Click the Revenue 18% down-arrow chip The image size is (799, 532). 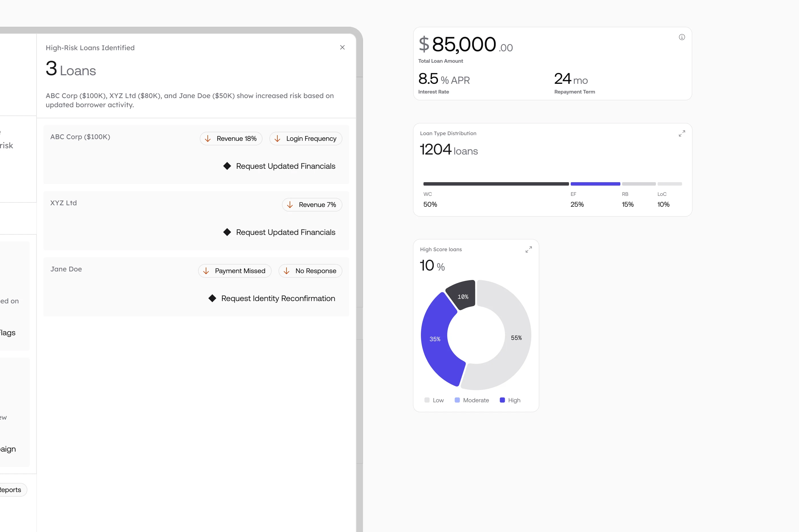pyautogui.click(x=231, y=139)
